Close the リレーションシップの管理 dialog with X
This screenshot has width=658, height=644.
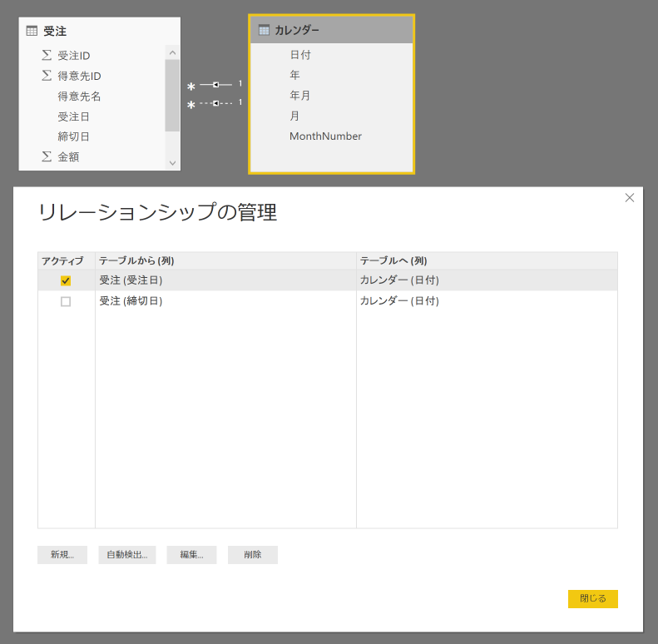coord(630,198)
